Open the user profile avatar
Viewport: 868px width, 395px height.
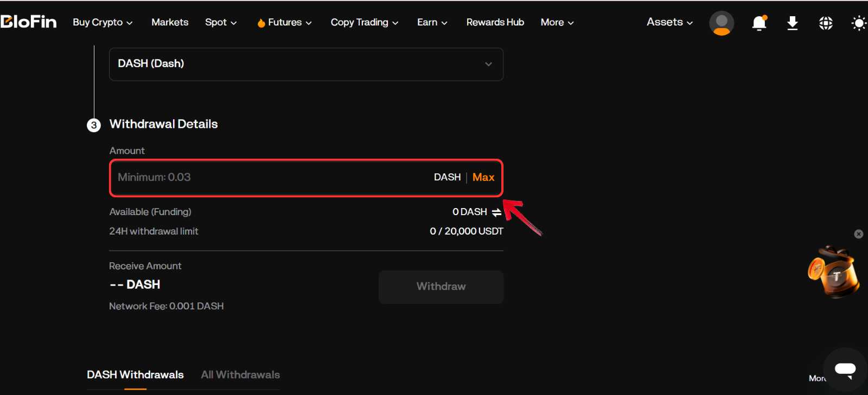tap(721, 23)
